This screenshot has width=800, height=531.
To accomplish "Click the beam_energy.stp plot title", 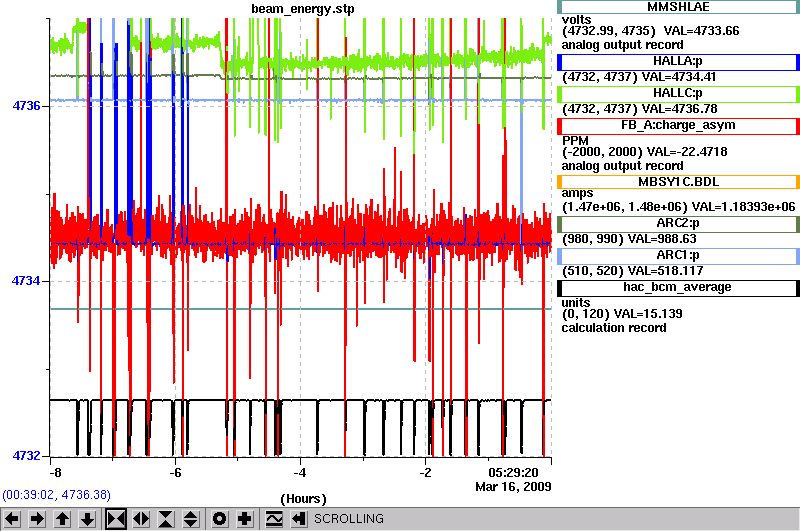I will coord(303,9).
